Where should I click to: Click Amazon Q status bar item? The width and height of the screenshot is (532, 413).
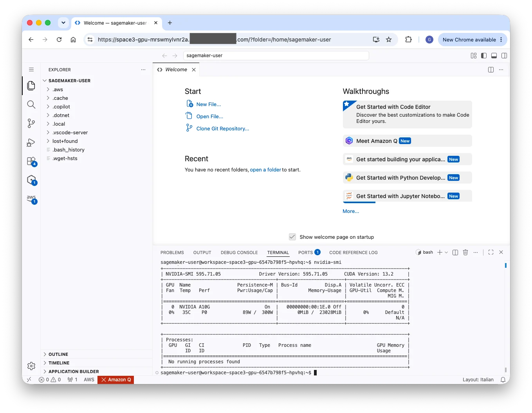click(x=116, y=380)
